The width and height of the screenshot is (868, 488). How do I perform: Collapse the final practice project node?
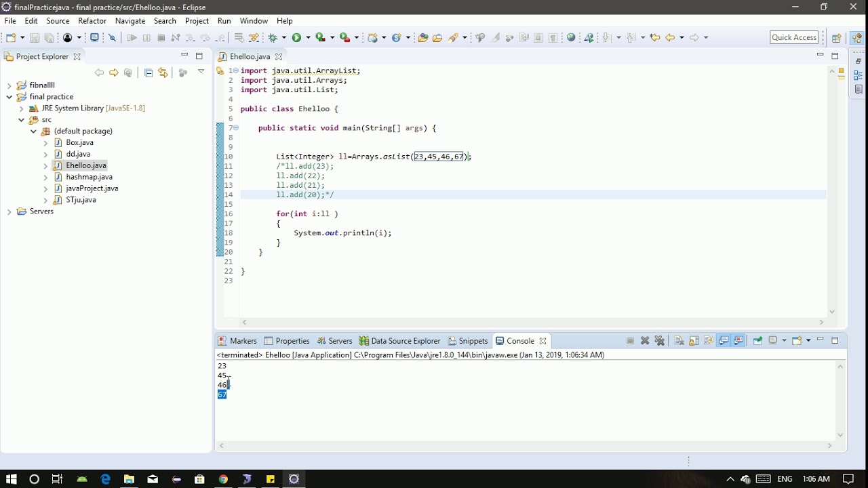click(x=9, y=97)
